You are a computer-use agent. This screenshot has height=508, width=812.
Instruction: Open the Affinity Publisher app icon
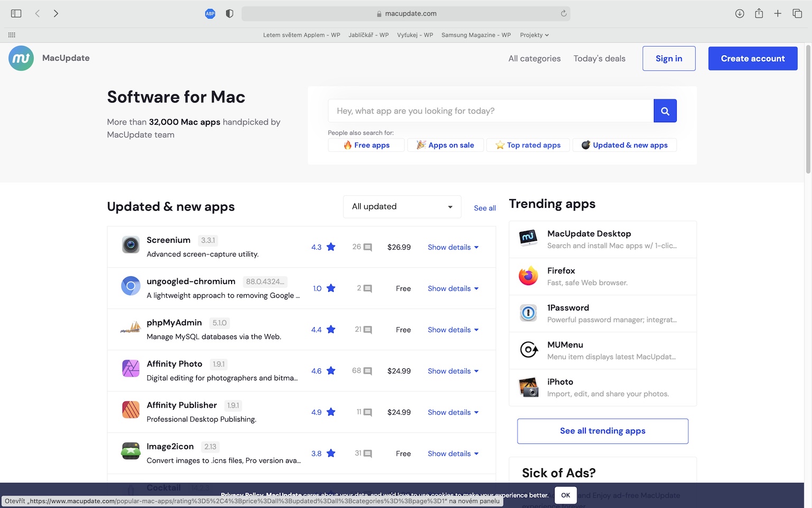tap(131, 410)
